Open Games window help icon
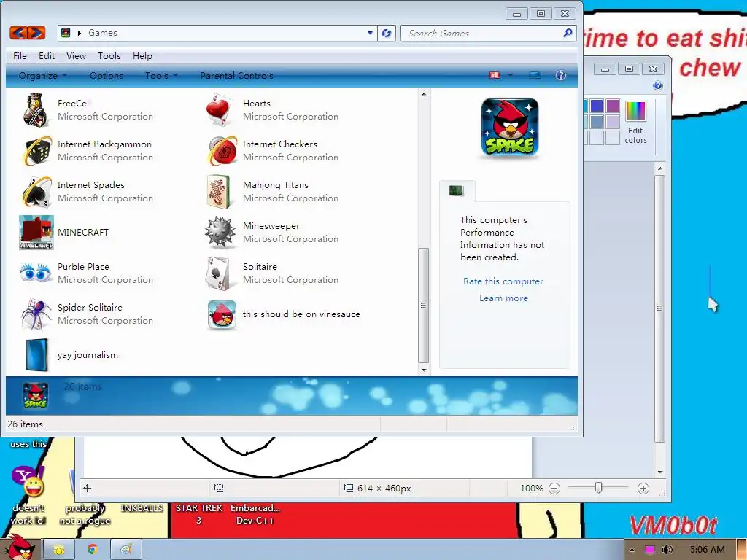This screenshot has width=747, height=560. click(x=561, y=75)
